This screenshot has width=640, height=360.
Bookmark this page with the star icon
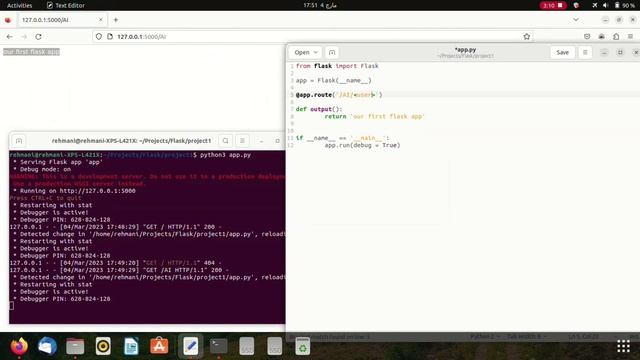pyautogui.click(x=527, y=37)
